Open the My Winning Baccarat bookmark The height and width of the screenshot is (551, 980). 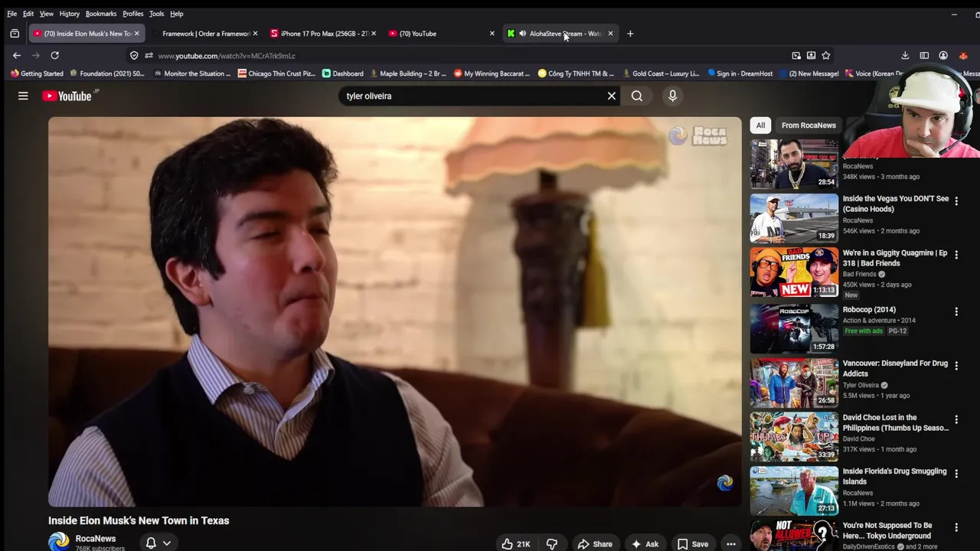[492, 73]
